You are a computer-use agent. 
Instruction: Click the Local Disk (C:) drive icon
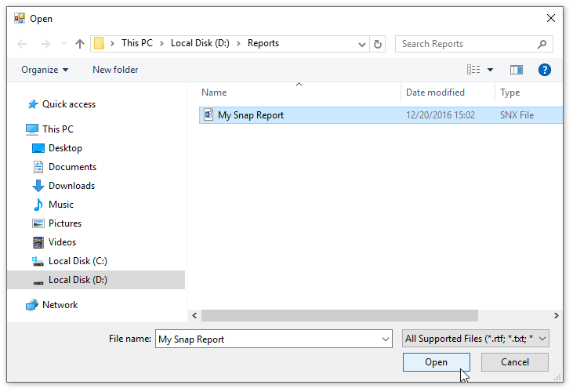(38, 261)
